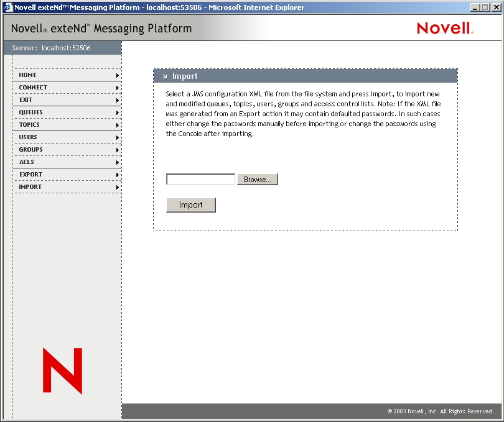504x422 pixels.
Task: Close the Internet Explorer window
Action: (497, 7)
